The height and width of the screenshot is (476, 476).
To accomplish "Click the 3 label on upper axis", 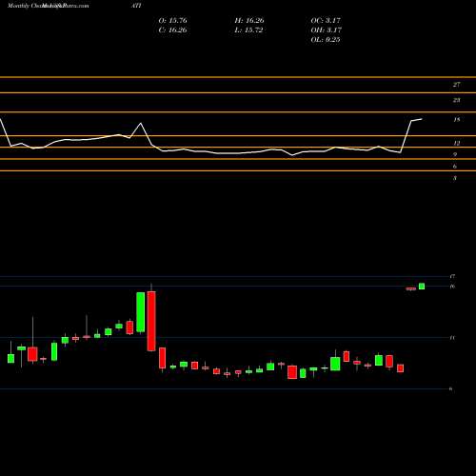I will pyautogui.click(x=455, y=178).
